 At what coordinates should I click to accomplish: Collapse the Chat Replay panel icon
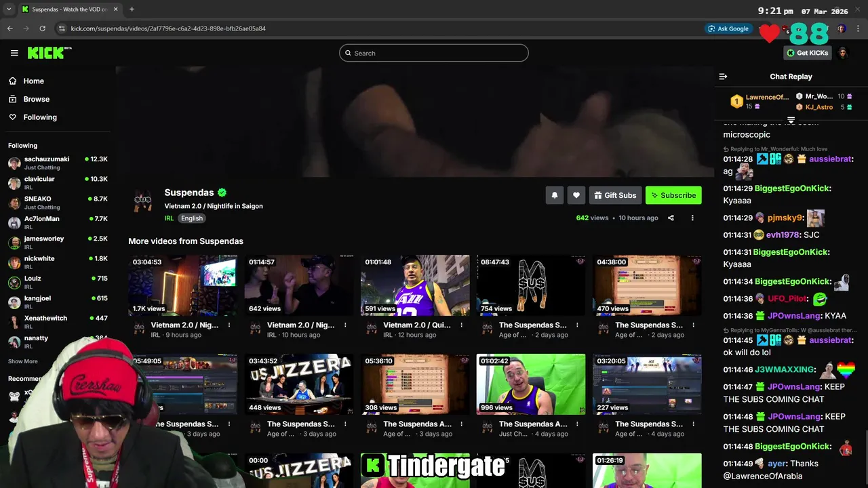pos(723,77)
